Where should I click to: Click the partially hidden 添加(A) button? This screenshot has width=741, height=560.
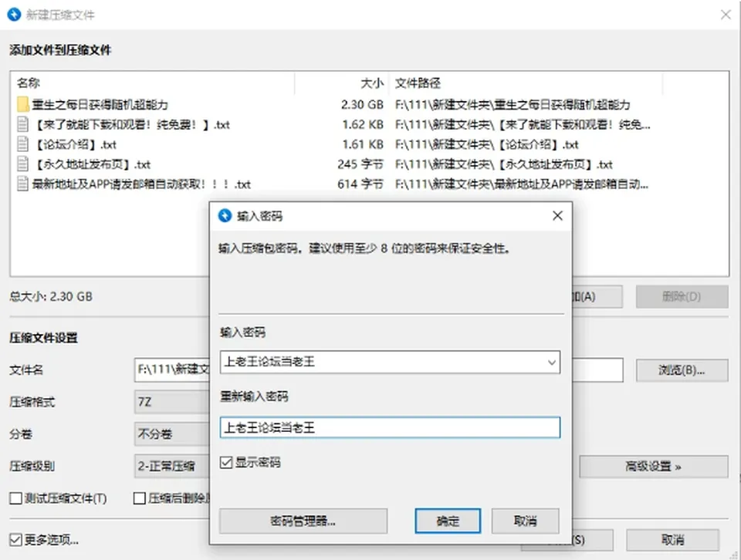(597, 296)
